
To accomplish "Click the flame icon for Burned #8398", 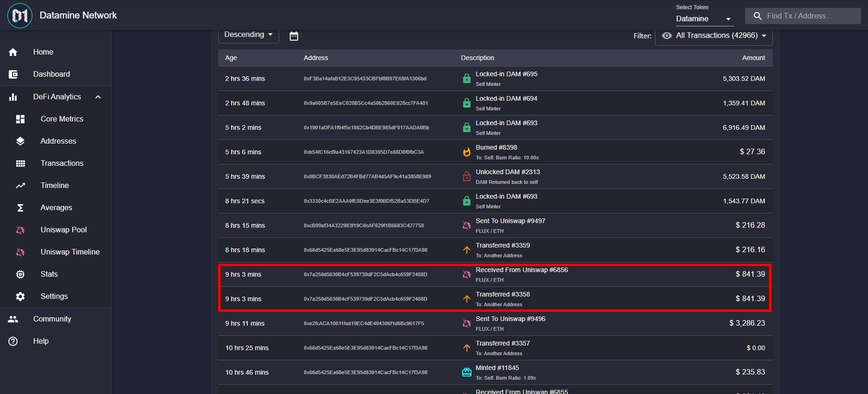I will [x=467, y=152].
